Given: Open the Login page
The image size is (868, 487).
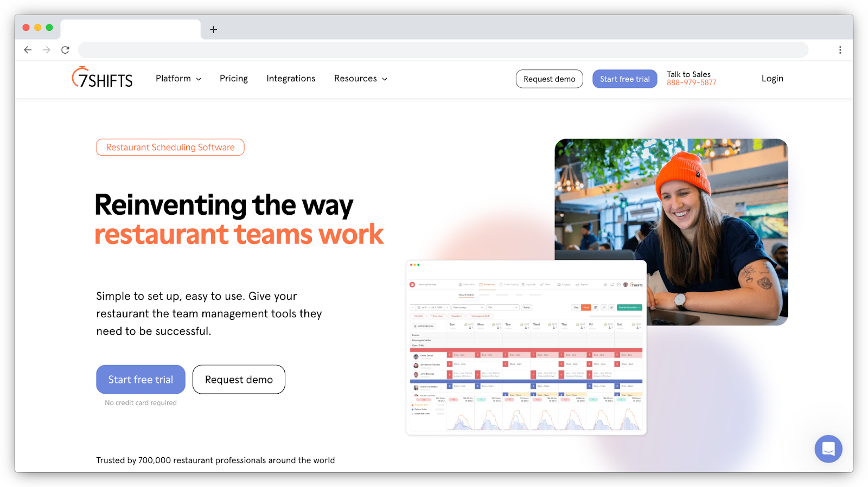Looking at the screenshot, I should [x=773, y=79].
